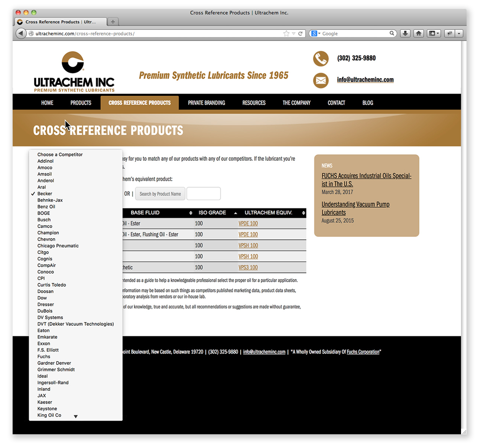Click the Fuchs Corporation footer link

pyautogui.click(x=363, y=352)
